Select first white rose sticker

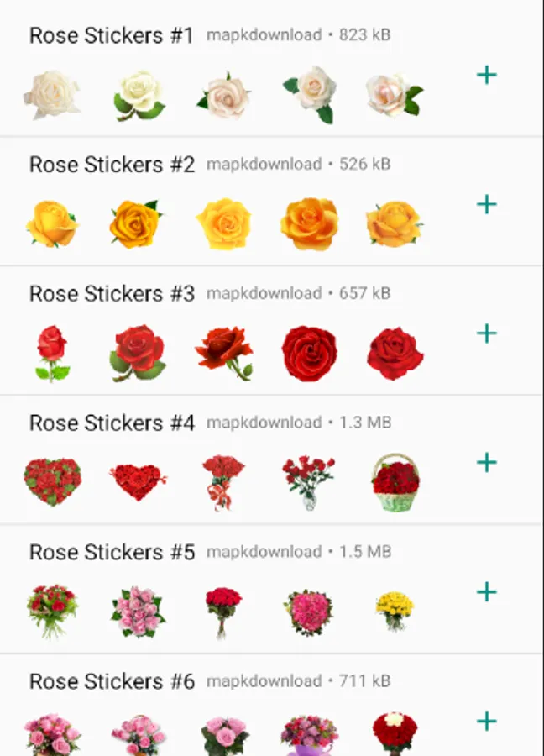click(x=52, y=94)
